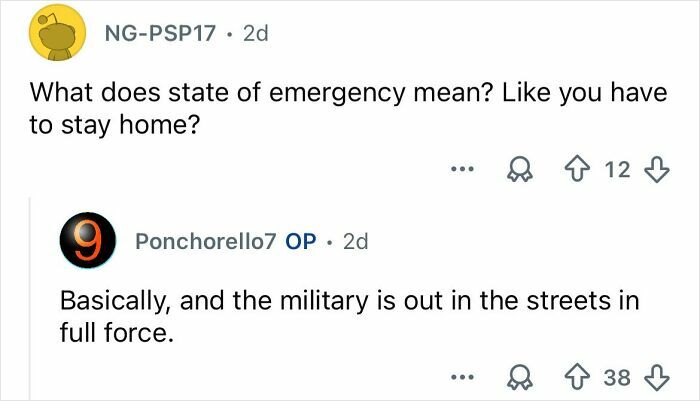Open more options on NG-PSP17's comment
Image resolution: width=700 pixels, height=401 pixels.
[x=461, y=169]
